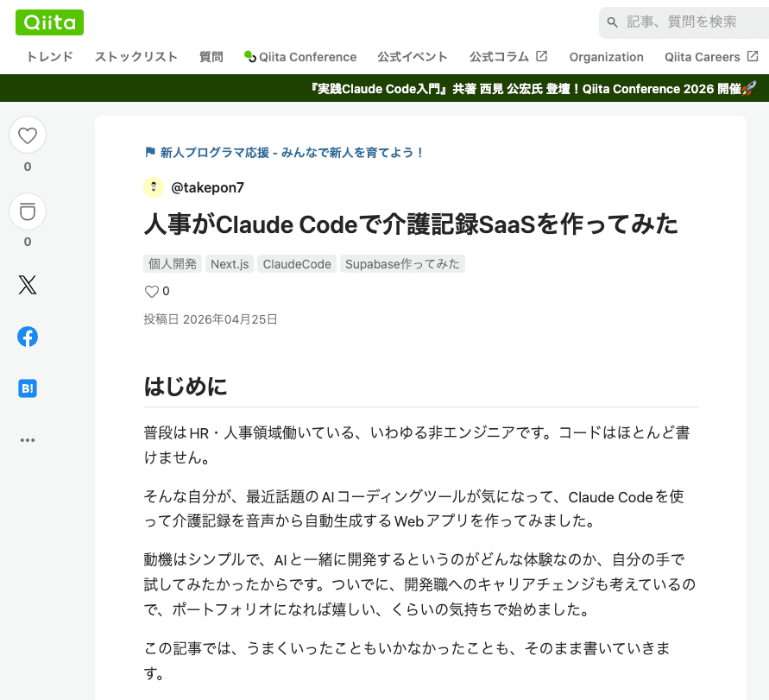Open the 公式イベント nav item
The height and width of the screenshot is (700, 769).
413,57
